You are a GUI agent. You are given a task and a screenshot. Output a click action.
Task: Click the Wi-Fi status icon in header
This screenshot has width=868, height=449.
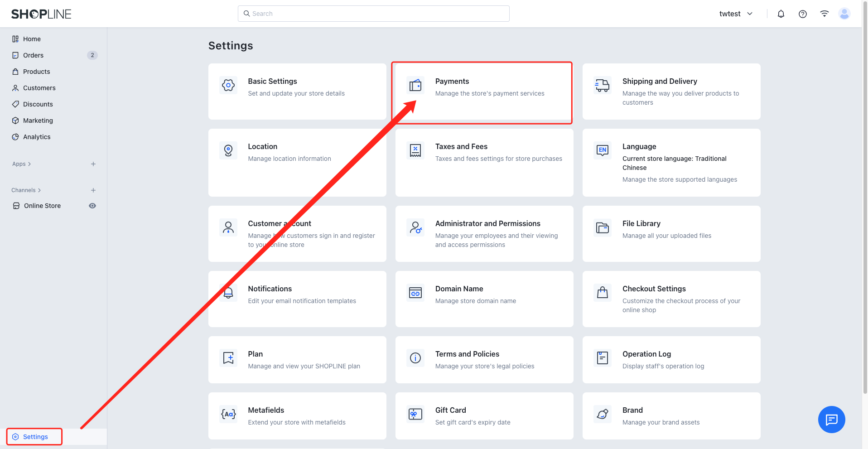coord(824,14)
